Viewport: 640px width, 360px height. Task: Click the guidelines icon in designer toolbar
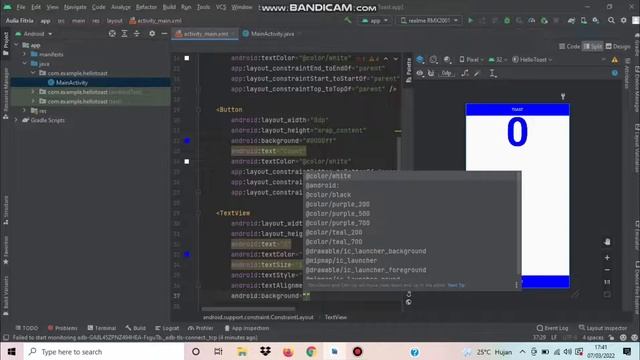493,73
